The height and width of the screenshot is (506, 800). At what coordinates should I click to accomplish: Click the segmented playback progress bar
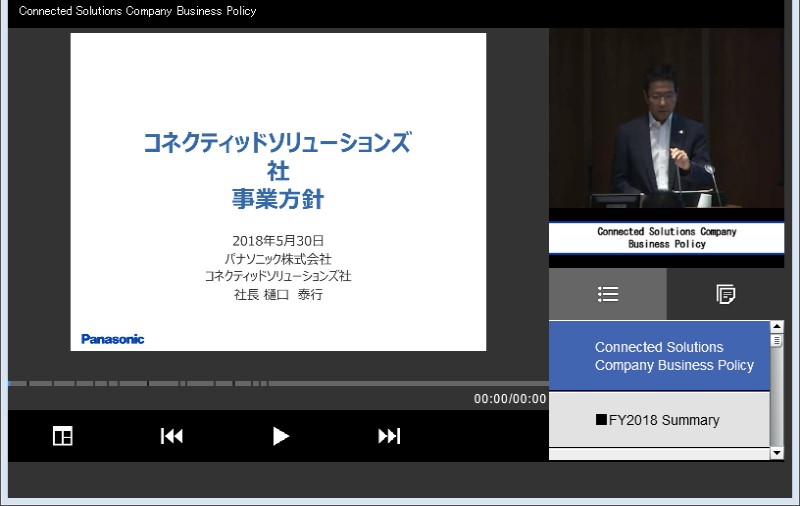coord(278,383)
